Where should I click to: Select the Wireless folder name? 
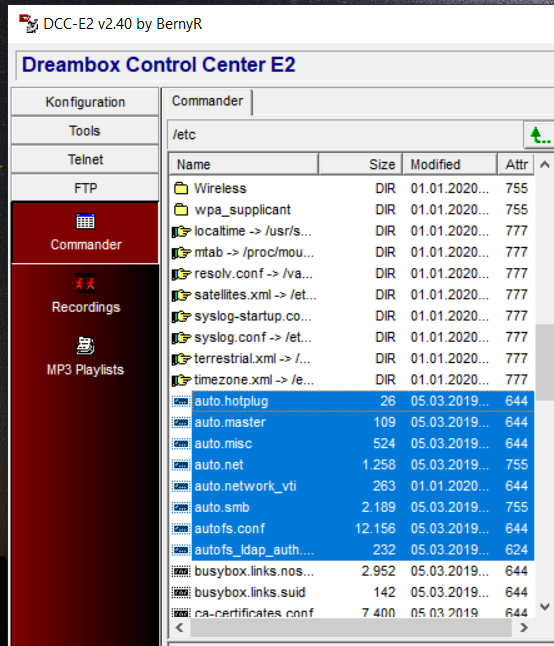220,188
